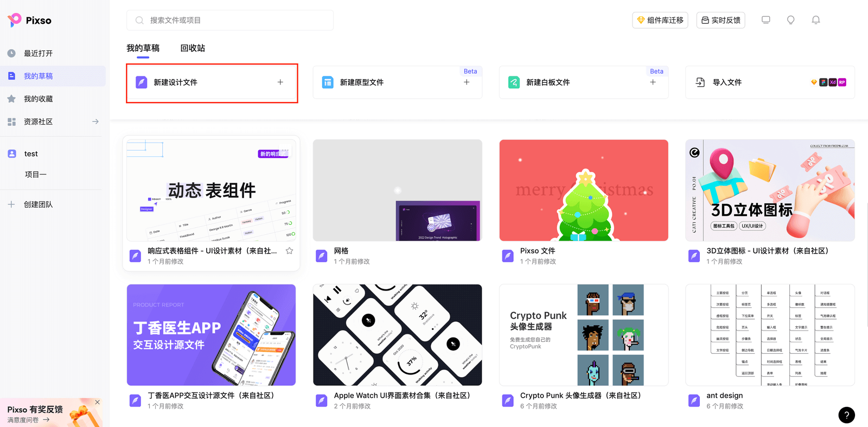Click the lightbulb icon in the header
This screenshot has width=868, height=427.
[791, 20]
